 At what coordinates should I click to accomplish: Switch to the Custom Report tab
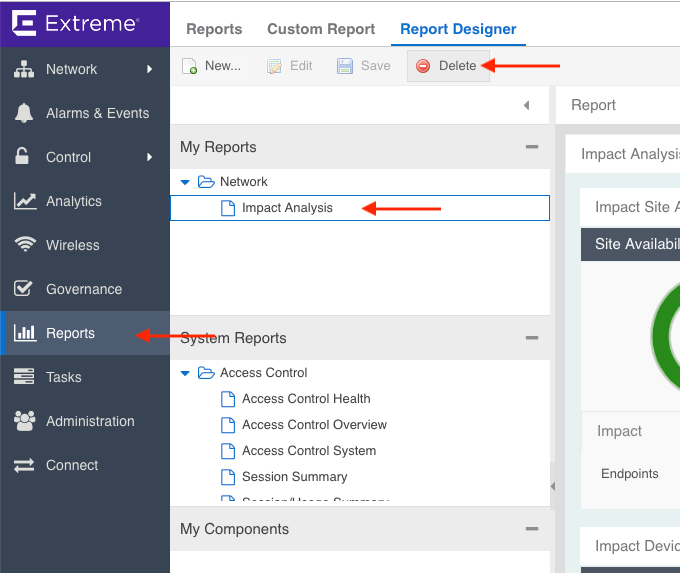click(321, 29)
